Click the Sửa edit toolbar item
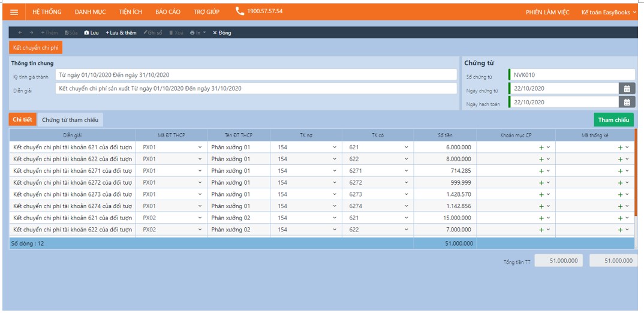The width and height of the screenshot is (644, 313). coord(71,33)
